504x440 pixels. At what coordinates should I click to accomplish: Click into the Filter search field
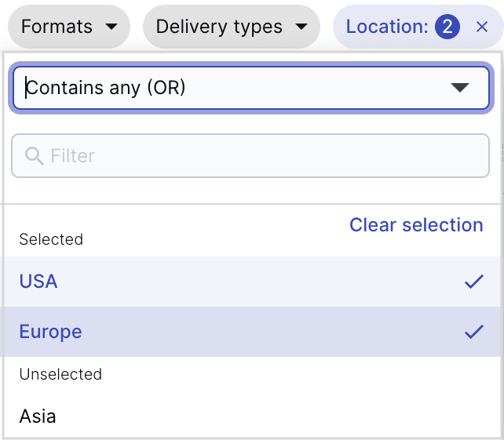pos(250,156)
